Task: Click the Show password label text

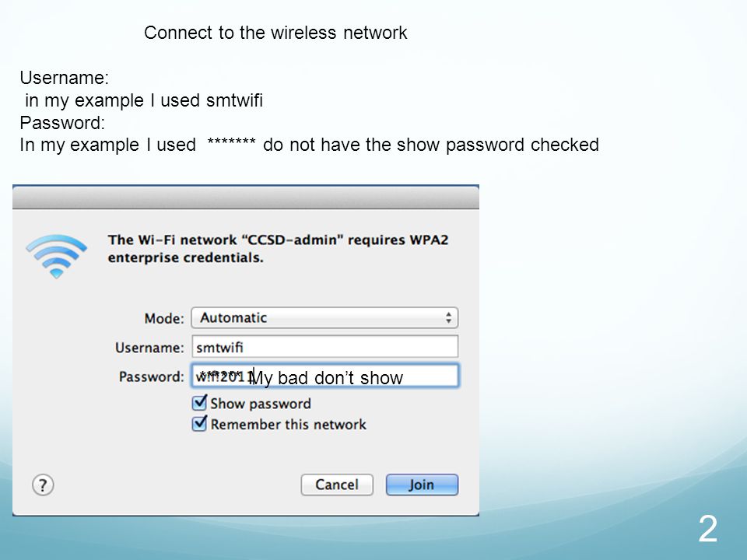Action: click(x=261, y=404)
